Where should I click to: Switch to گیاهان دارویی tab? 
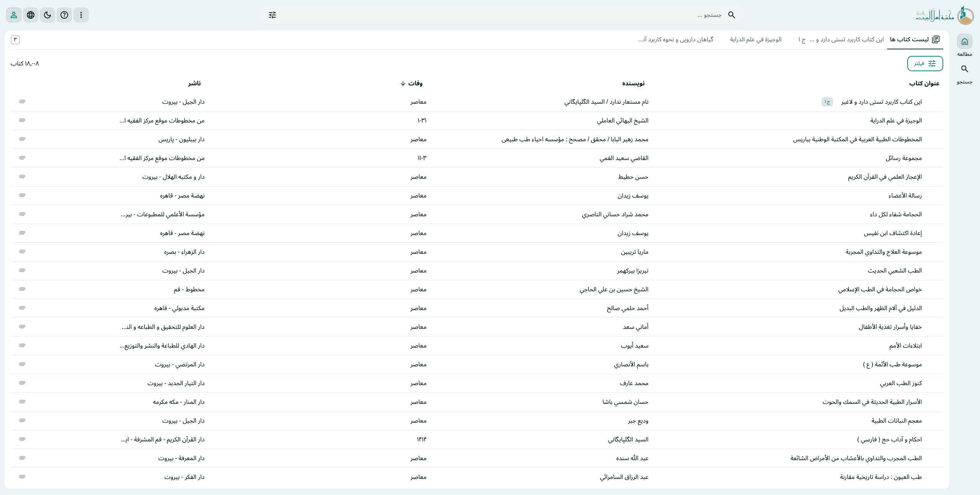tap(676, 39)
